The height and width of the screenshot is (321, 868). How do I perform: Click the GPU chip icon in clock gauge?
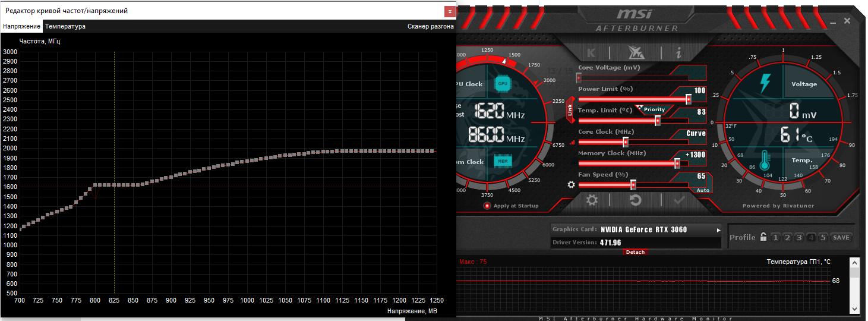(x=504, y=84)
